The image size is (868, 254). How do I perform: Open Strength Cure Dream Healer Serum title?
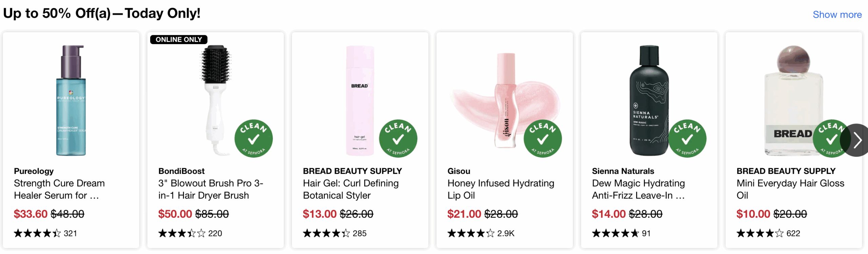pos(59,189)
